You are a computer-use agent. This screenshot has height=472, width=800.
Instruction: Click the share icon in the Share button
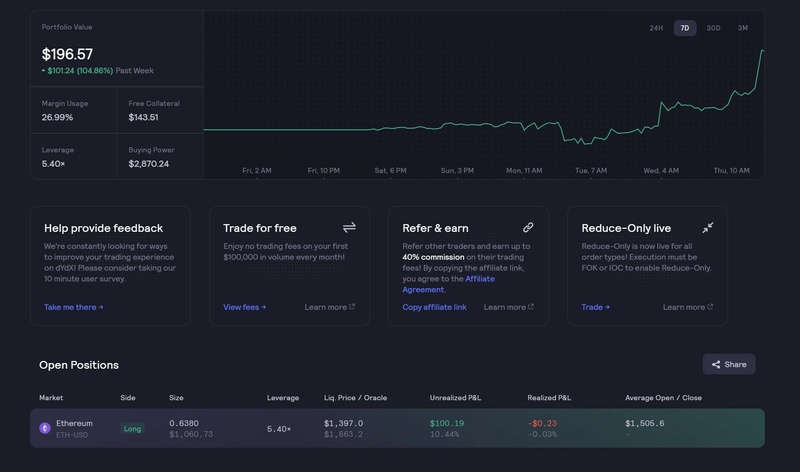tap(716, 364)
